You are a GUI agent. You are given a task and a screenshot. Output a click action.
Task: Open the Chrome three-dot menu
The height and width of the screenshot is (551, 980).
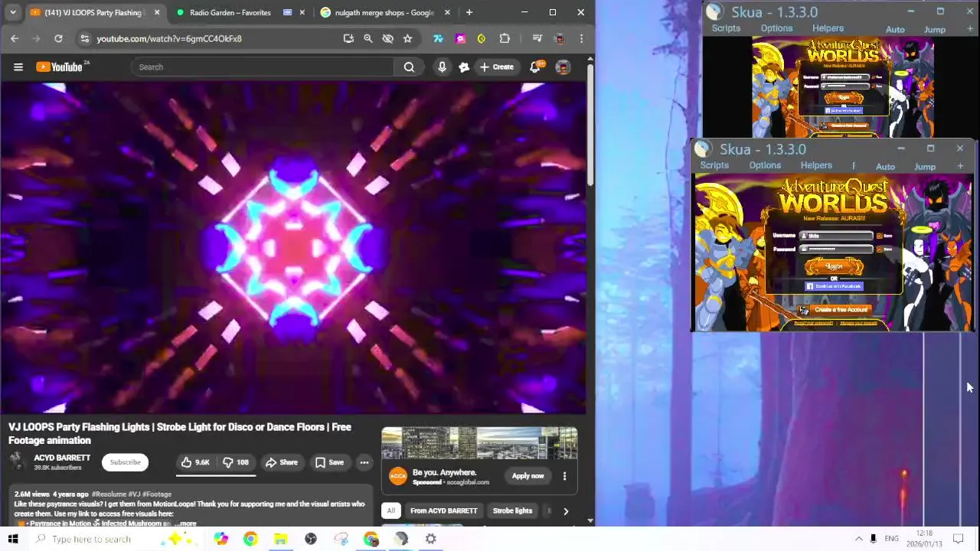581,38
